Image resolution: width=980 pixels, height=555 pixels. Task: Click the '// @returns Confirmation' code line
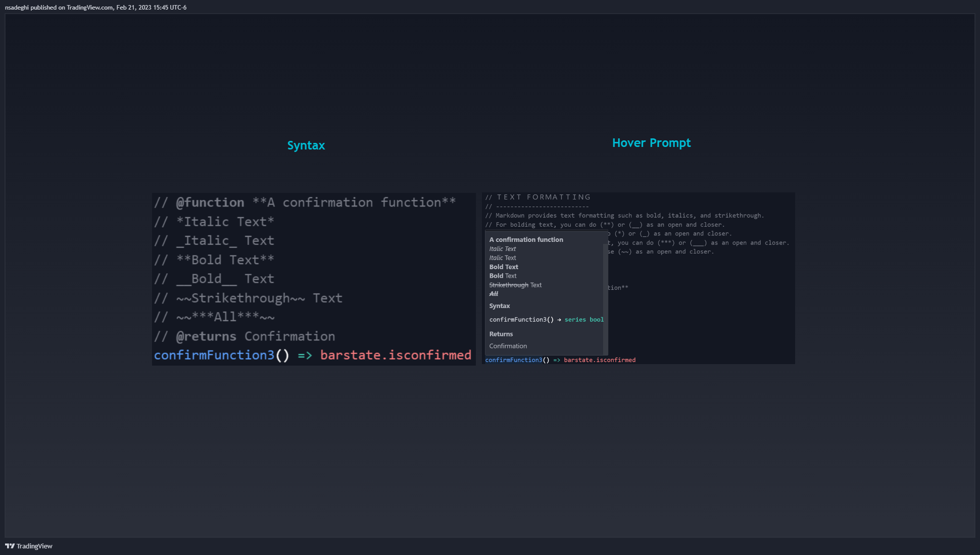pyautogui.click(x=244, y=336)
